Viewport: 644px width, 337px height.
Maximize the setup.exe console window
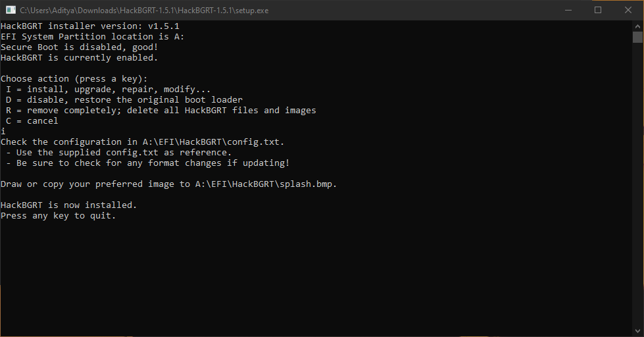point(598,10)
